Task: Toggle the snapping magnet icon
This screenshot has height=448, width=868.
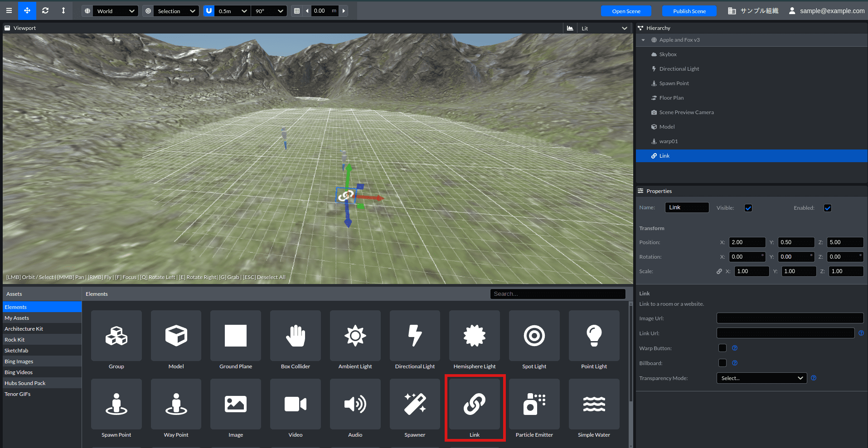Action: pos(209,11)
